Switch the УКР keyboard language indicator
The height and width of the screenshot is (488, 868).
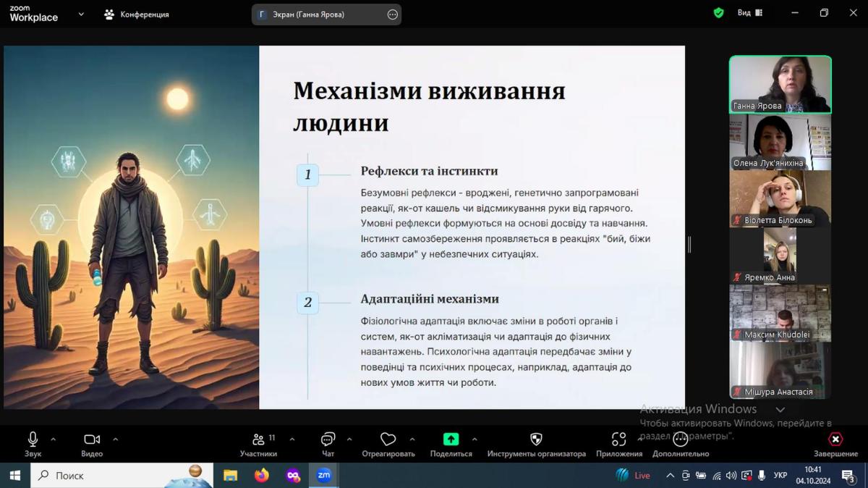[780, 476]
